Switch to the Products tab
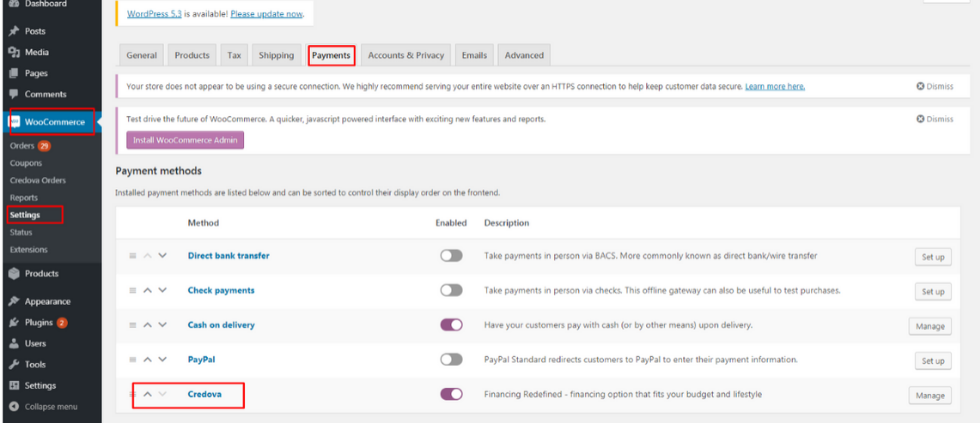Viewport: 980px width, 423px height. pos(192,55)
